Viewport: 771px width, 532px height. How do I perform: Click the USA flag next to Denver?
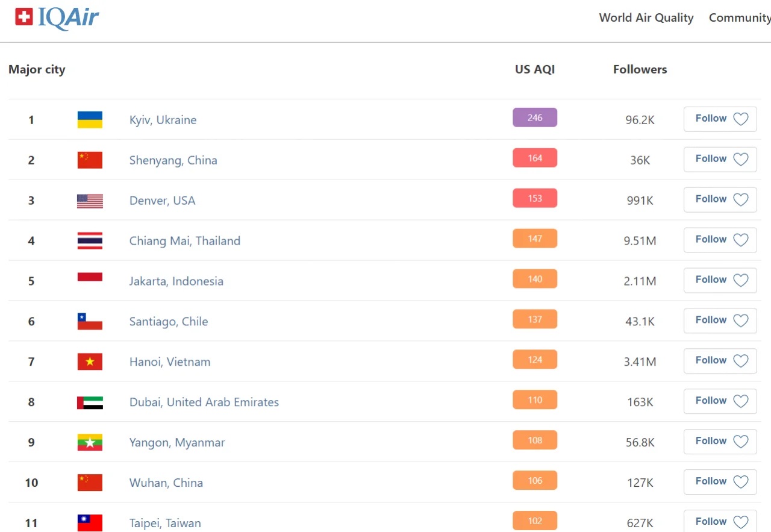pos(90,201)
